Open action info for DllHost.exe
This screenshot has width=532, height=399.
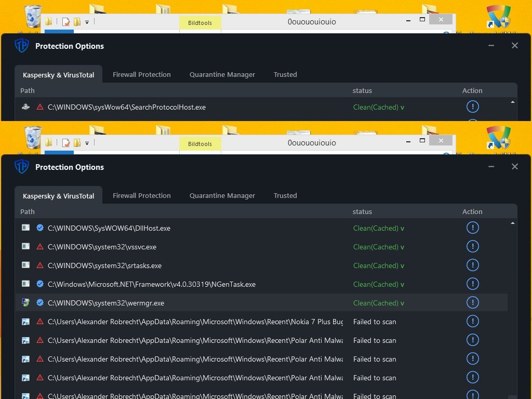[473, 228]
